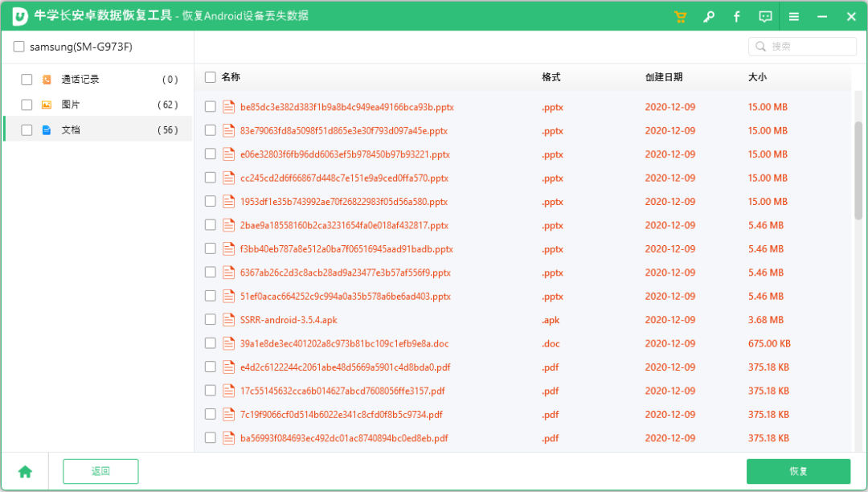Click the 3.68 MB size cell
This screenshot has width=868, height=492.
[766, 320]
